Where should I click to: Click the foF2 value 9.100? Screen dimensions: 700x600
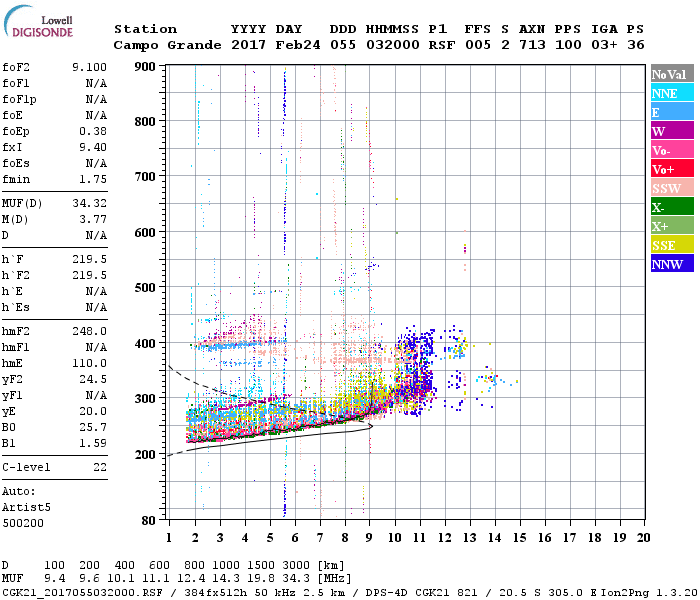89,67
